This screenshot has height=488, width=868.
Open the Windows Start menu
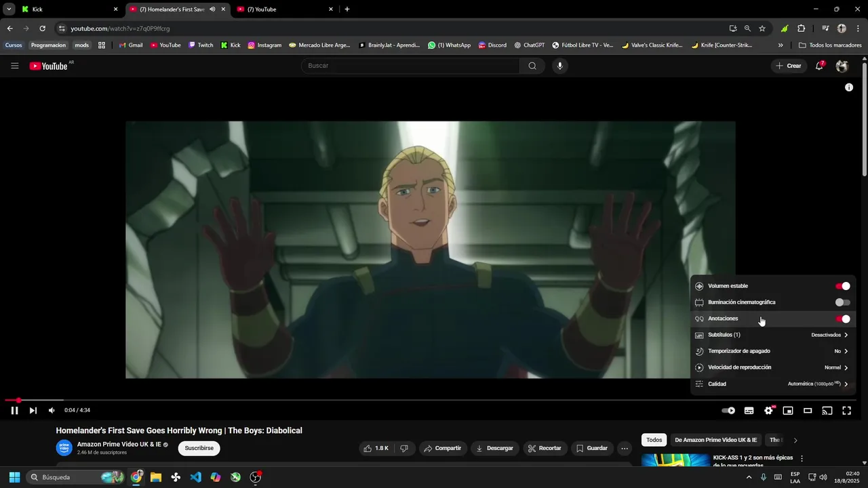pos(14,477)
